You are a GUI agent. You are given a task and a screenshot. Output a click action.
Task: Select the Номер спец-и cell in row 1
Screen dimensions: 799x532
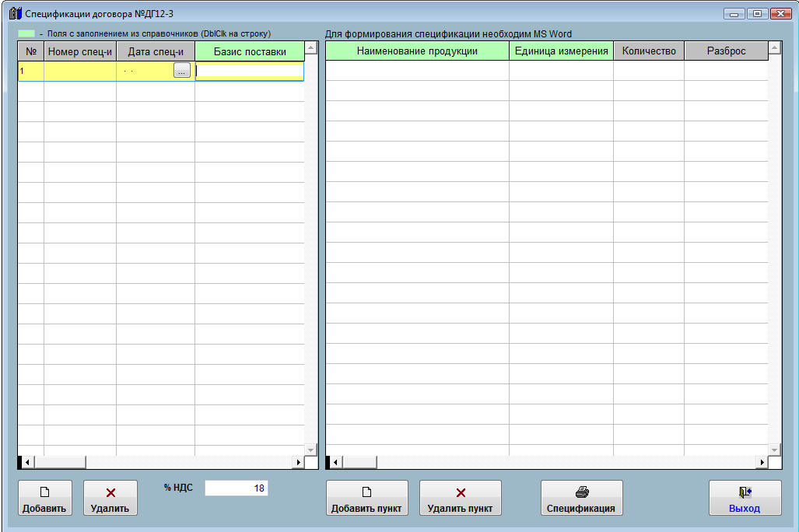(80, 71)
